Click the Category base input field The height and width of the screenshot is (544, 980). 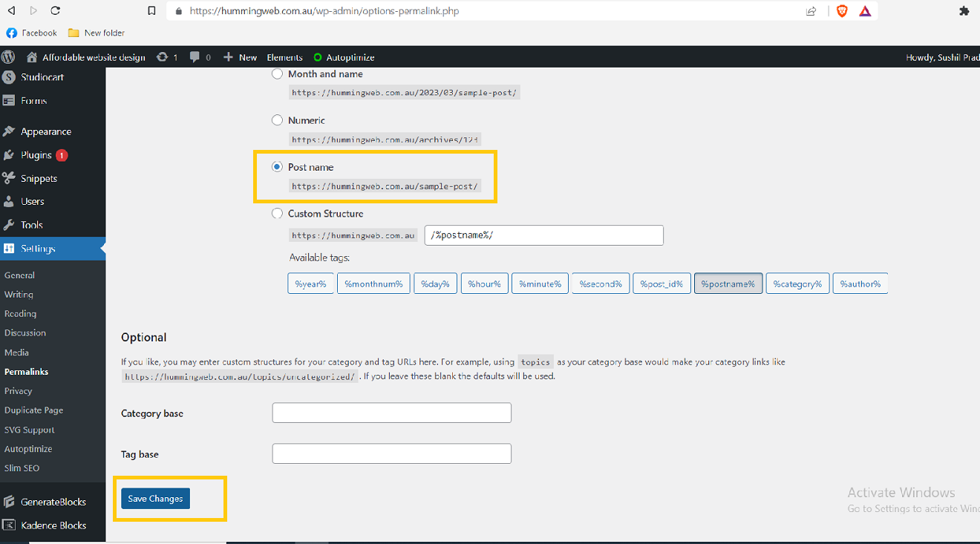click(391, 413)
